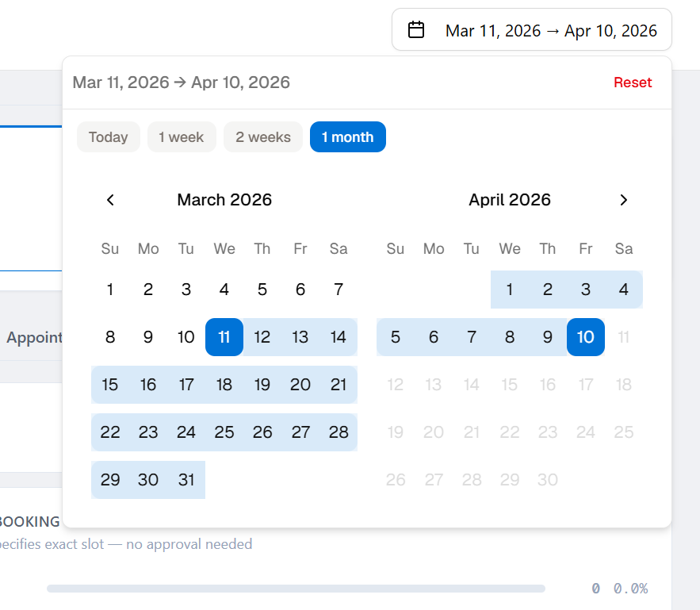Click the Mar 11 to Apr 10 range label
Viewport: 700px width, 610px height.
181,82
